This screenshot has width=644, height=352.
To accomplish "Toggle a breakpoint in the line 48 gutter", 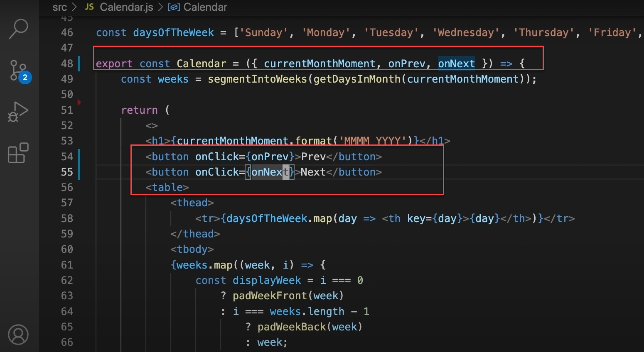I will coord(78,63).
